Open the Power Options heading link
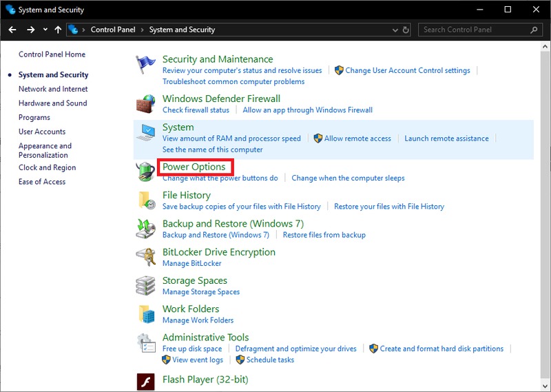Image resolution: width=551 pixels, height=392 pixels. [x=194, y=167]
